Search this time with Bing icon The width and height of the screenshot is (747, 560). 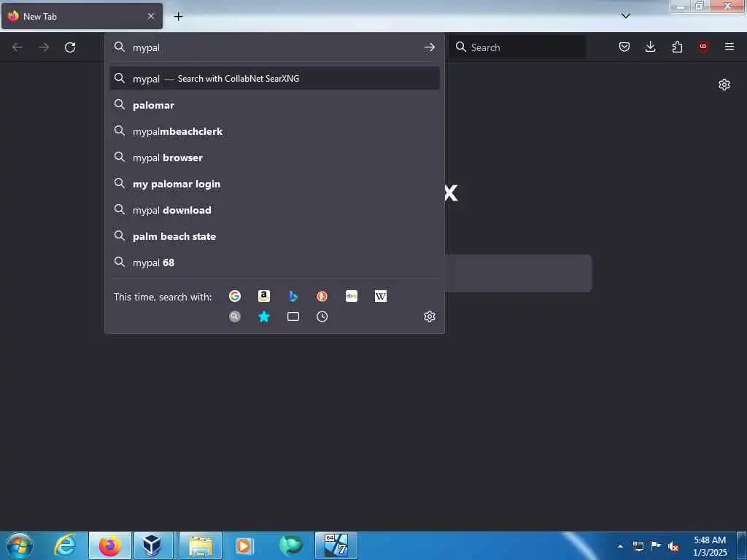click(x=293, y=296)
